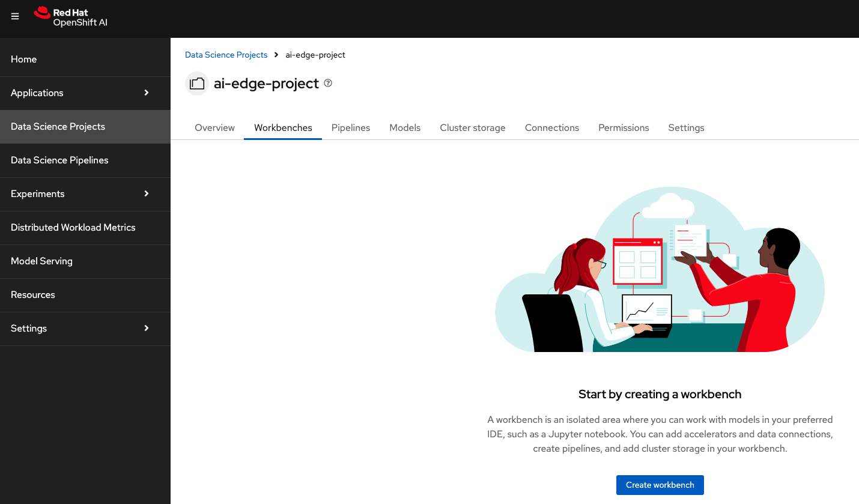Switch to the Overview tab
The width and height of the screenshot is (859, 504).
pos(214,128)
